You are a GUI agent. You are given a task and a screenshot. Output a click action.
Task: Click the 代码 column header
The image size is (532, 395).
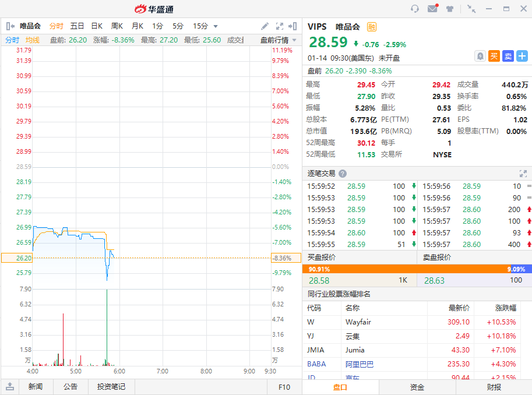(x=314, y=308)
